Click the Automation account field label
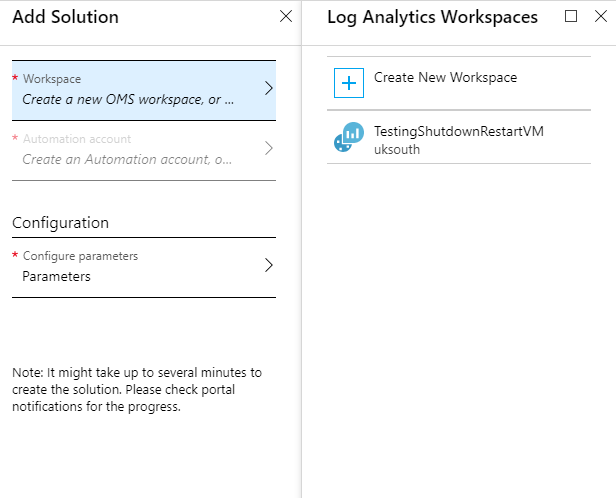This screenshot has height=498, width=616. click(77, 139)
